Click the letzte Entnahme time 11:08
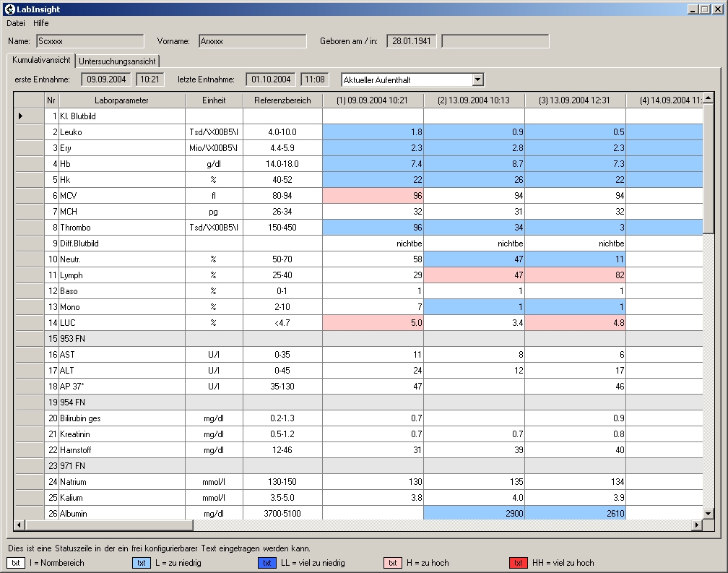728x573 pixels. [315, 79]
